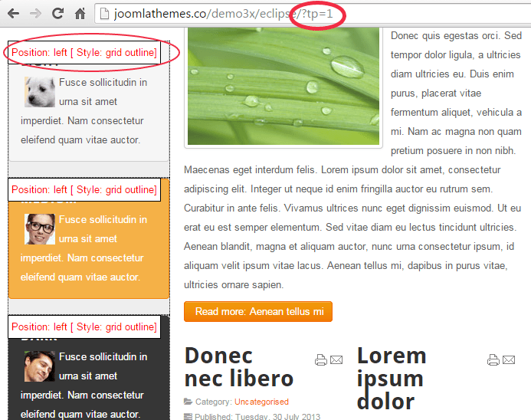The height and width of the screenshot is (420, 531).
Task: Click folder icon beside Category label
Action: [188, 402]
